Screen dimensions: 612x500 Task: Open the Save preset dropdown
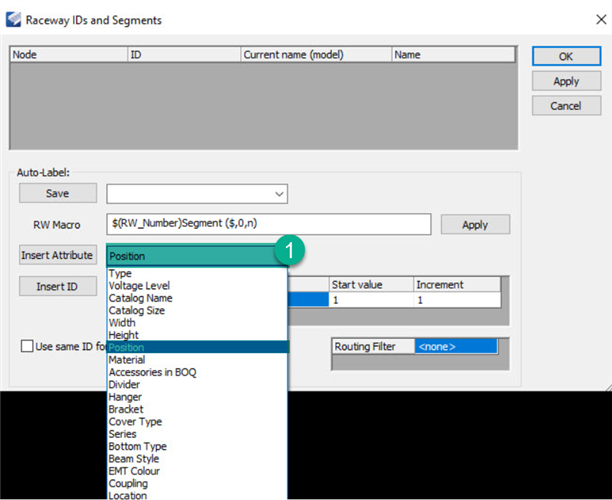[x=278, y=193]
